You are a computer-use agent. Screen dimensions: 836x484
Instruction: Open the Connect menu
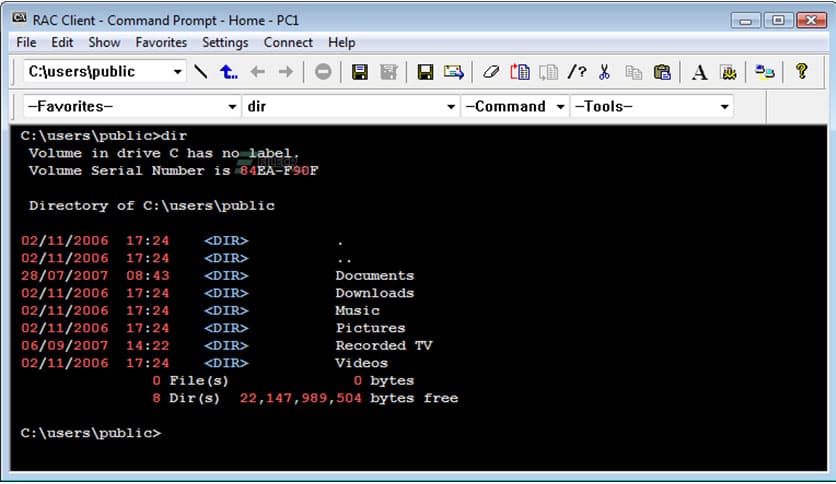coord(288,42)
